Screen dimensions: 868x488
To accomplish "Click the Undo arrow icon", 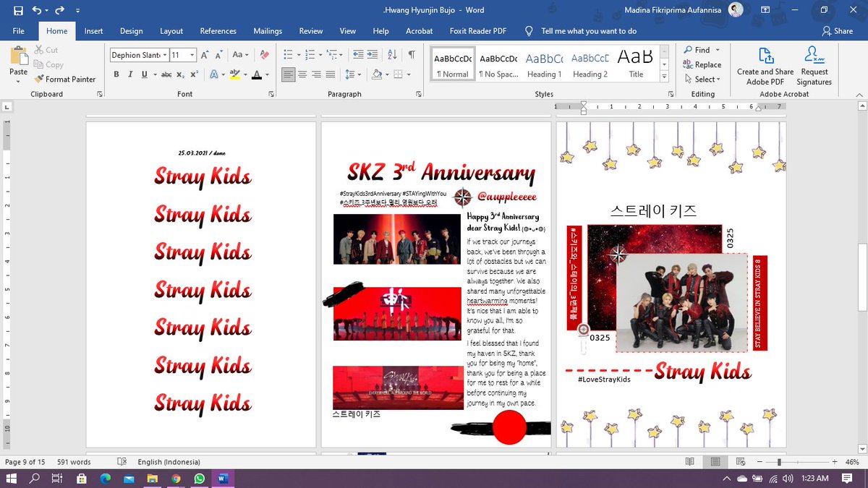I will point(37,10).
